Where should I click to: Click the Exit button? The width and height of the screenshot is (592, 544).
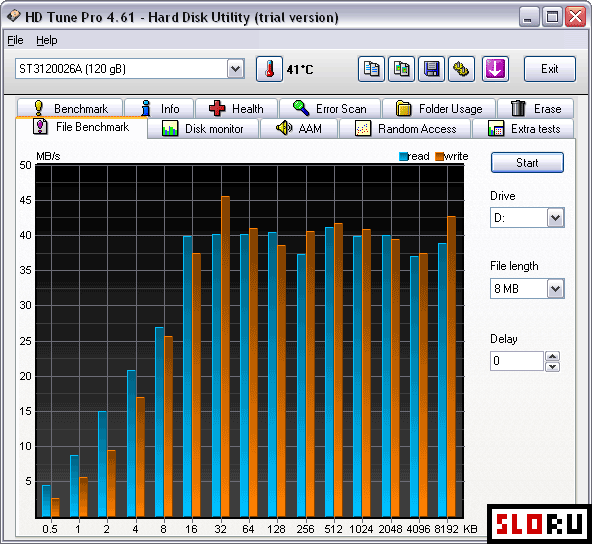[549, 69]
